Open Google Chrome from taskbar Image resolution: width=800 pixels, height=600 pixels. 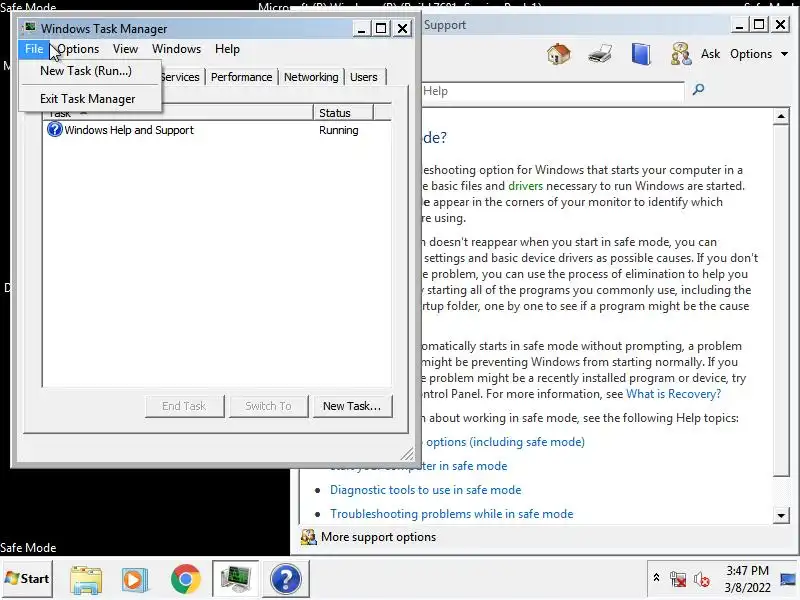click(186, 579)
